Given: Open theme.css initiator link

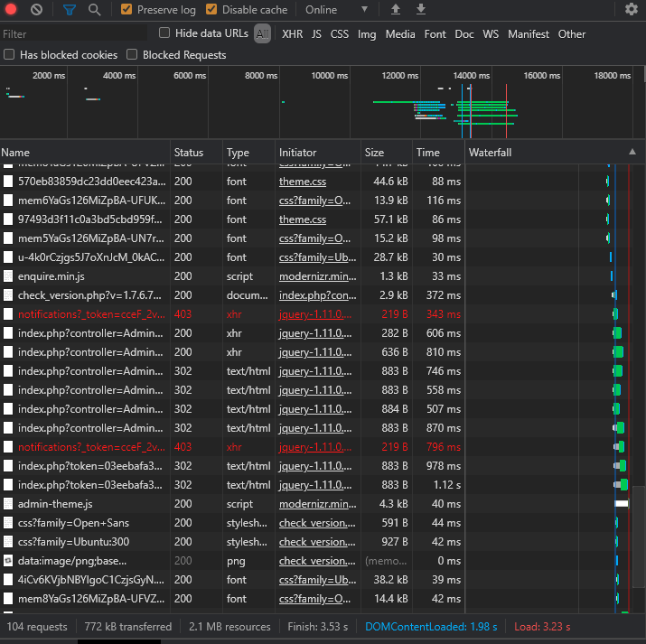Looking at the screenshot, I should [x=303, y=182].
